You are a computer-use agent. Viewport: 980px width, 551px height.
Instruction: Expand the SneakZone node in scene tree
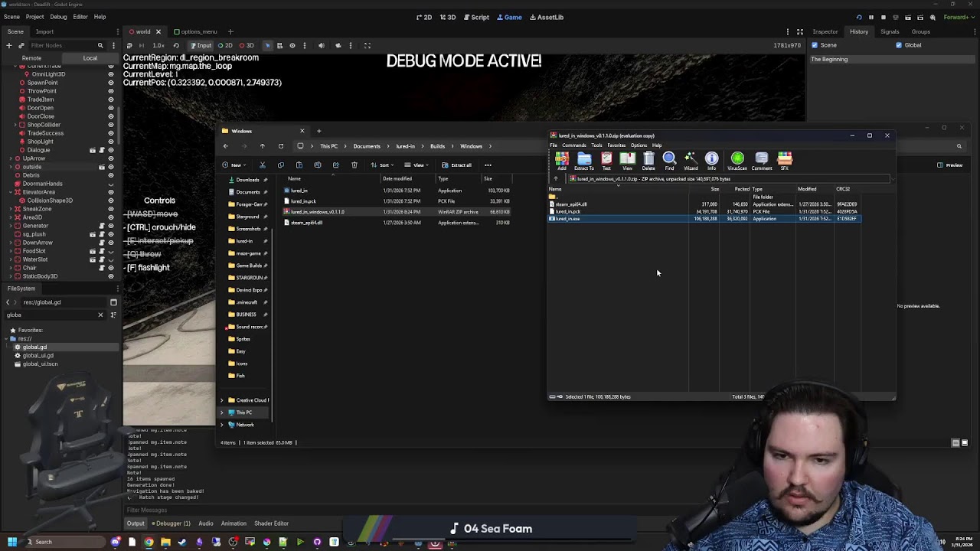[9, 209]
